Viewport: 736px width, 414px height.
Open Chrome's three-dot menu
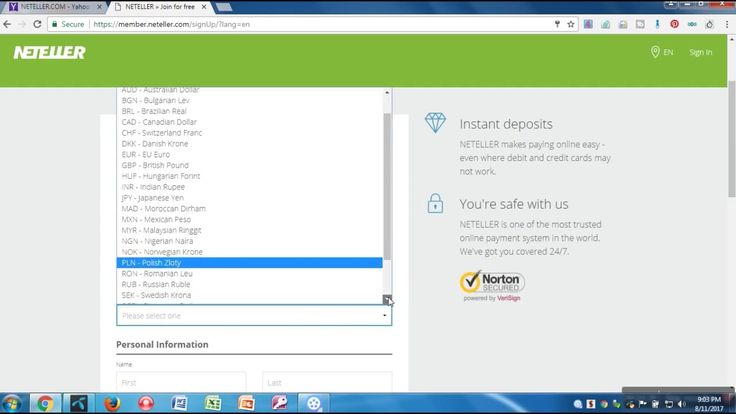[x=727, y=24]
